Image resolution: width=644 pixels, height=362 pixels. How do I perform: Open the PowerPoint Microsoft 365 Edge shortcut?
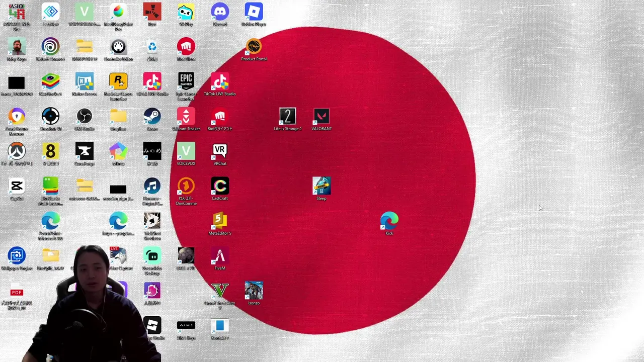(x=50, y=221)
